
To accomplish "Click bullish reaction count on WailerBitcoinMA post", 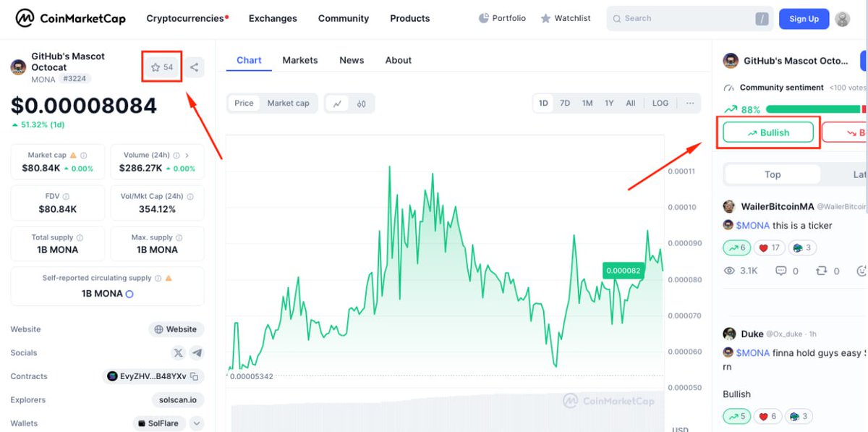I will click(737, 247).
